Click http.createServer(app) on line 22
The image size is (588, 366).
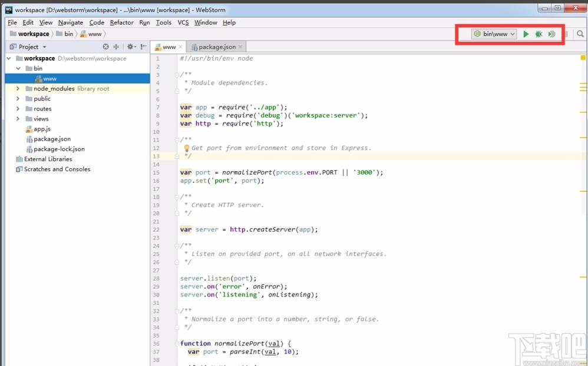(273, 229)
